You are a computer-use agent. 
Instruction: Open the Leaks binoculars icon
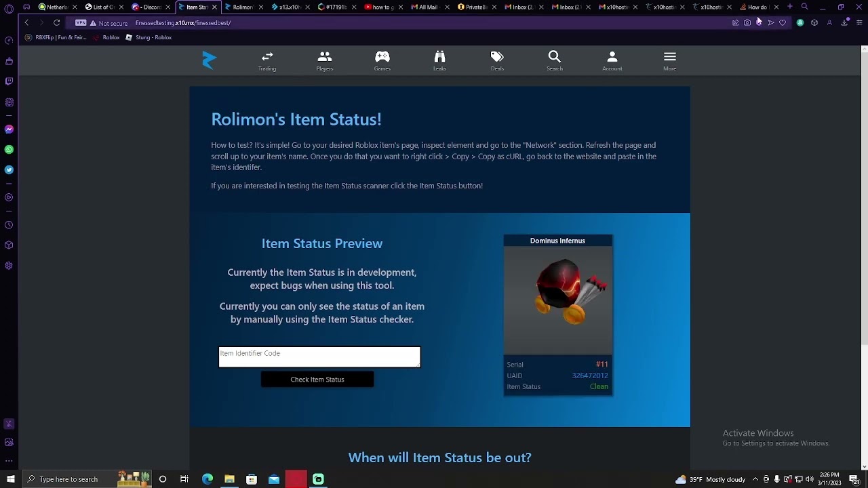coord(440,60)
